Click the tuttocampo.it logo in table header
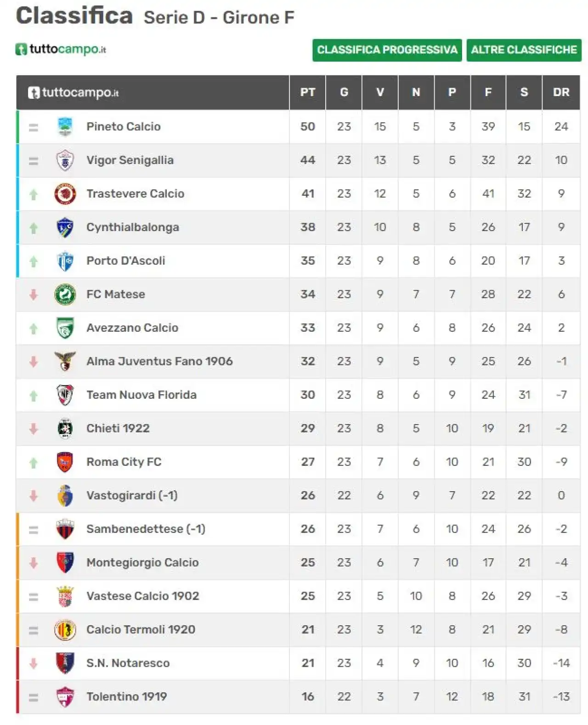 point(73,93)
